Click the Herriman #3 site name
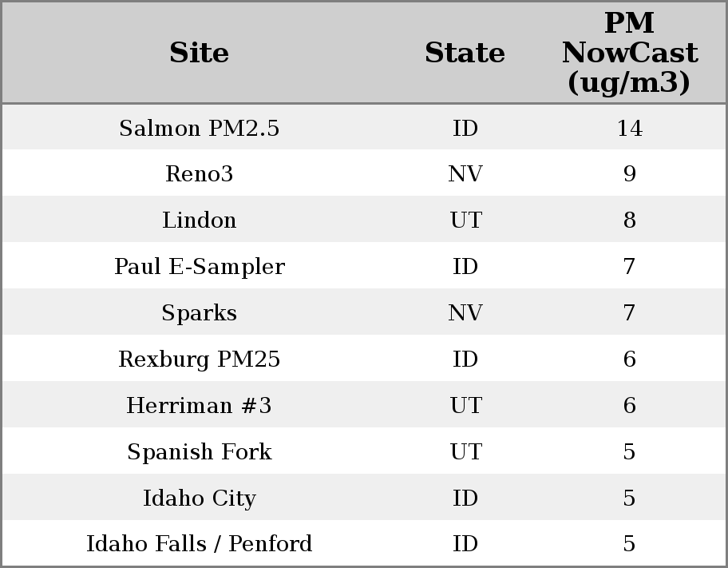728x568 pixels. point(200,406)
